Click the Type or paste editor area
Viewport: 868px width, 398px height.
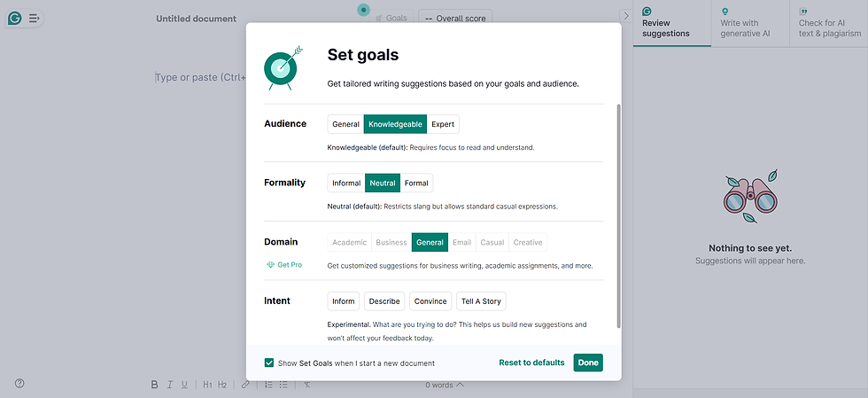200,77
